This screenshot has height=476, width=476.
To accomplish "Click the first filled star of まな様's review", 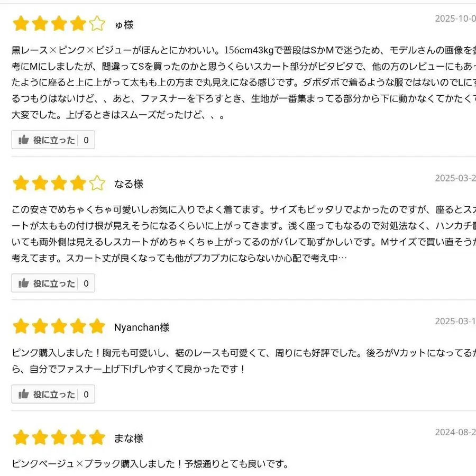I will 21,437.
